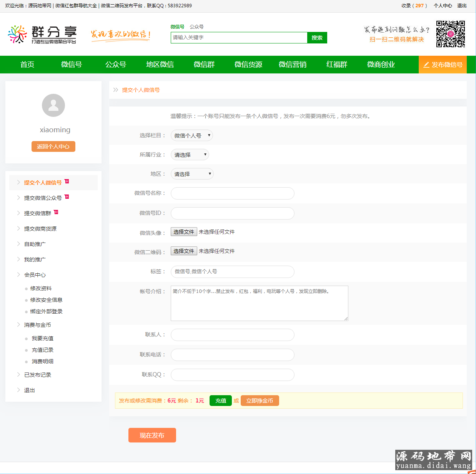Expand 会员中心 in the sidebar

coord(35,275)
